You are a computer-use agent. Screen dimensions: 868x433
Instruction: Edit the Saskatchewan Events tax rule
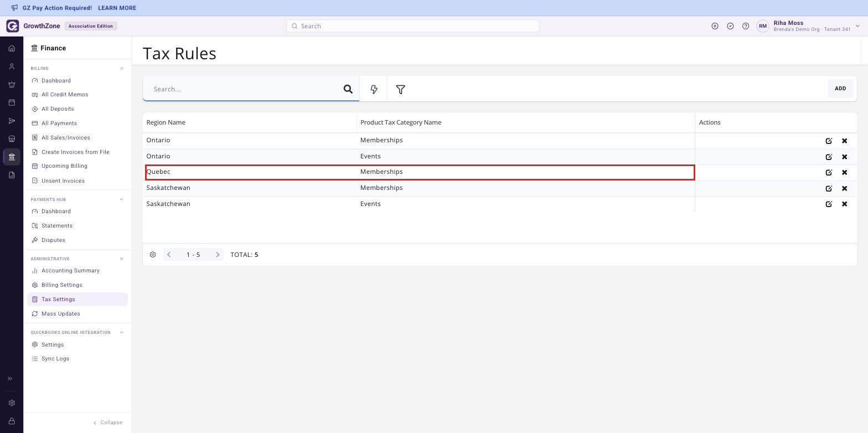(x=829, y=204)
